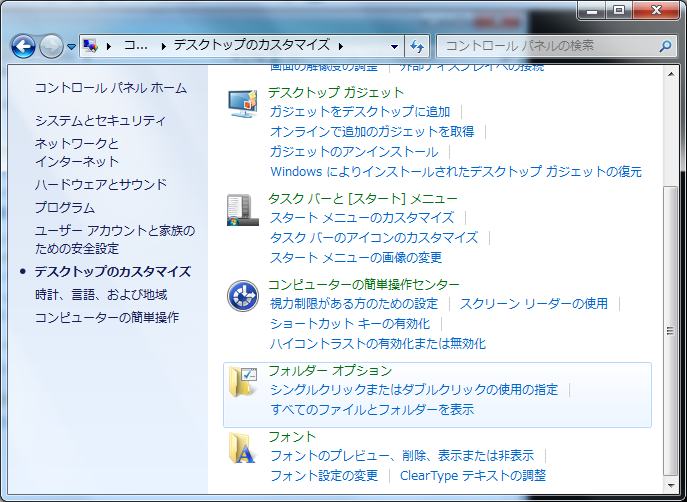687x502 pixels.
Task: Click the truncated コ... breadcrumb segment
Action: click(135, 46)
